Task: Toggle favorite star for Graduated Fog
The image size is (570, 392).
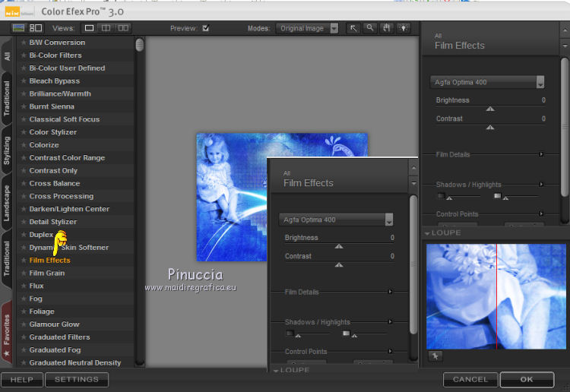Action: pyautogui.click(x=24, y=350)
